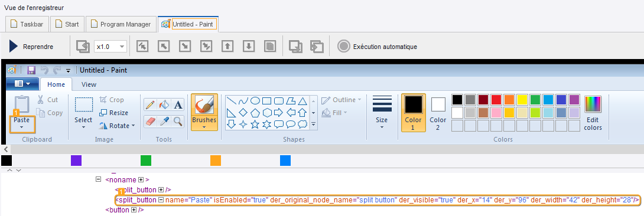This screenshot has height=216, width=644.
Task: Select the Color picker eyedropper tool
Action: coord(164,121)
